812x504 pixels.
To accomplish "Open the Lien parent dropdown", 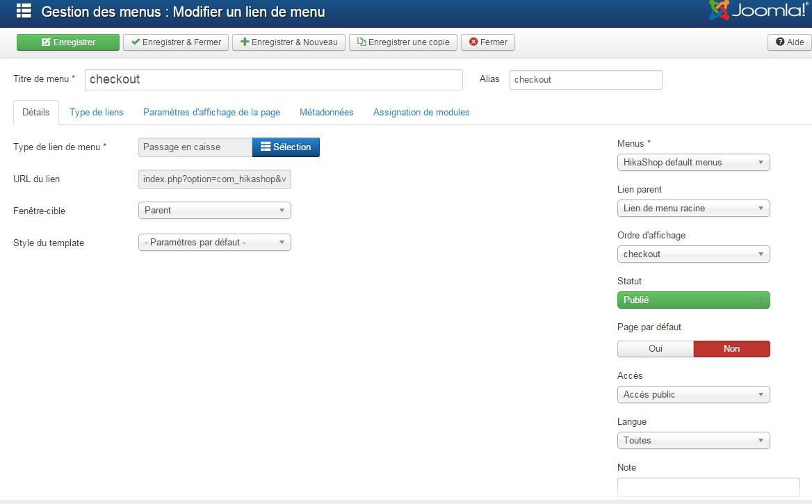I will coord(693,209).
